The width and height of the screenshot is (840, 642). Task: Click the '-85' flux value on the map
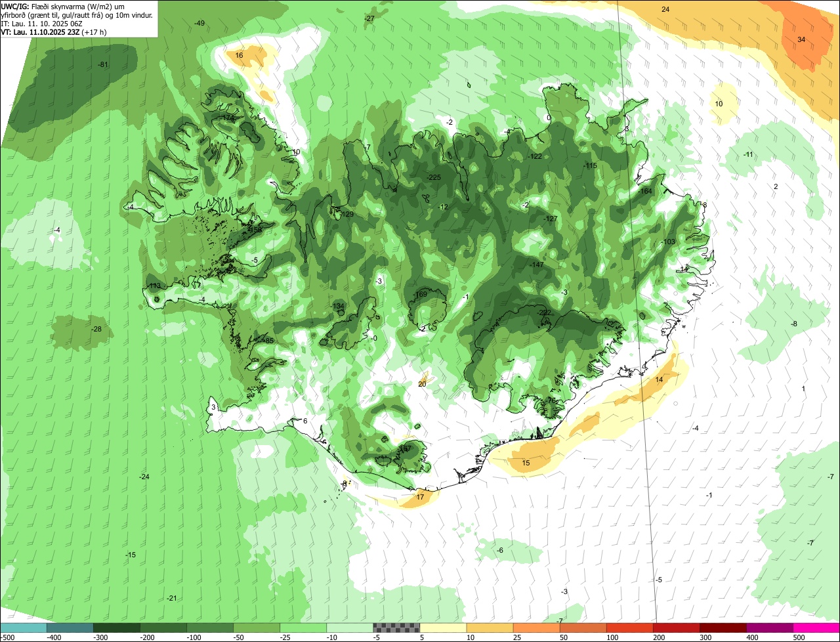(x=268, y=341)
